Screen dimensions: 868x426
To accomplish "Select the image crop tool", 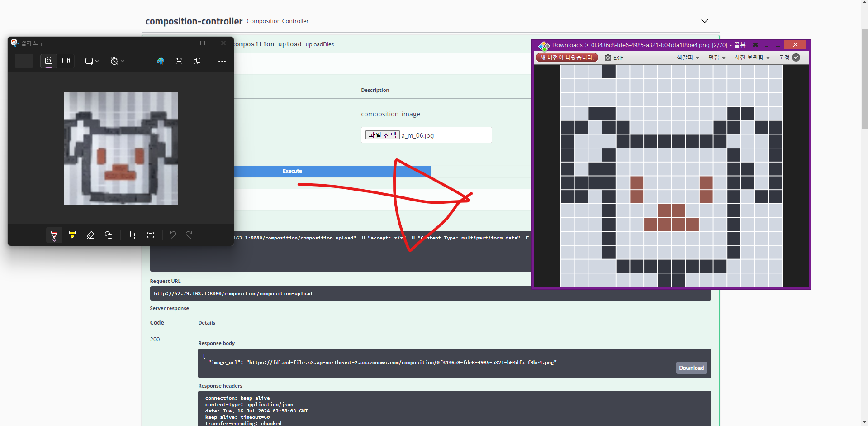I will coord(133,235).
